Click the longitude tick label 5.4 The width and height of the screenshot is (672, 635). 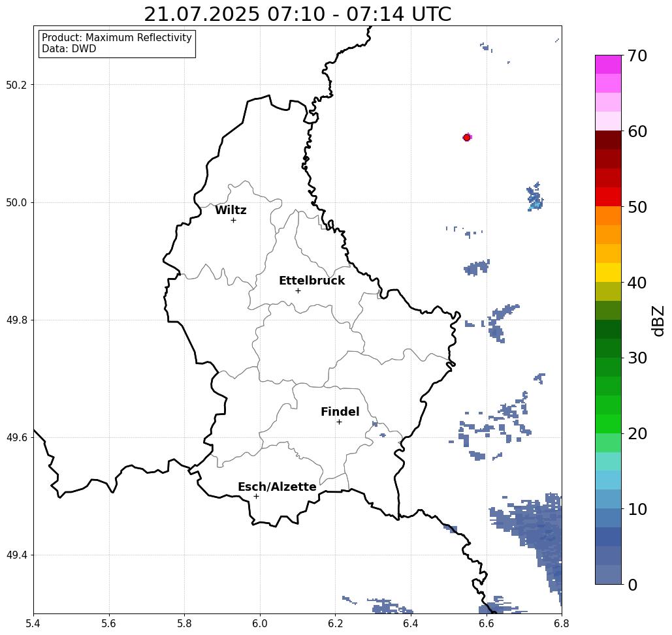point(33,623)
